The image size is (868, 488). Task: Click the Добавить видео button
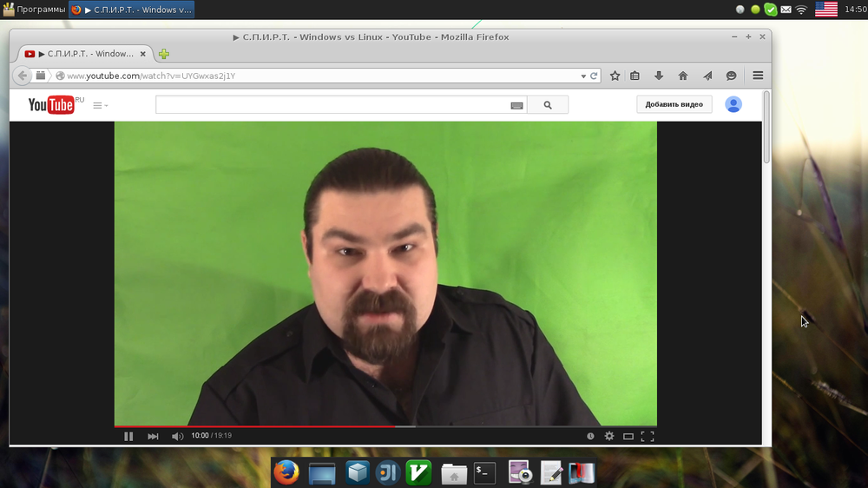(674, 104)
